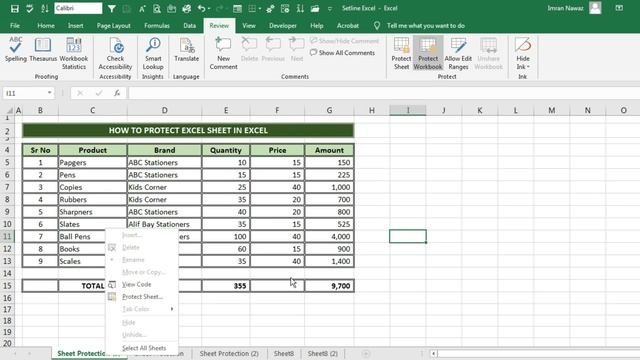Toggle Protect Workbook
The image size is (640, 360).
[x=428, y=53]
